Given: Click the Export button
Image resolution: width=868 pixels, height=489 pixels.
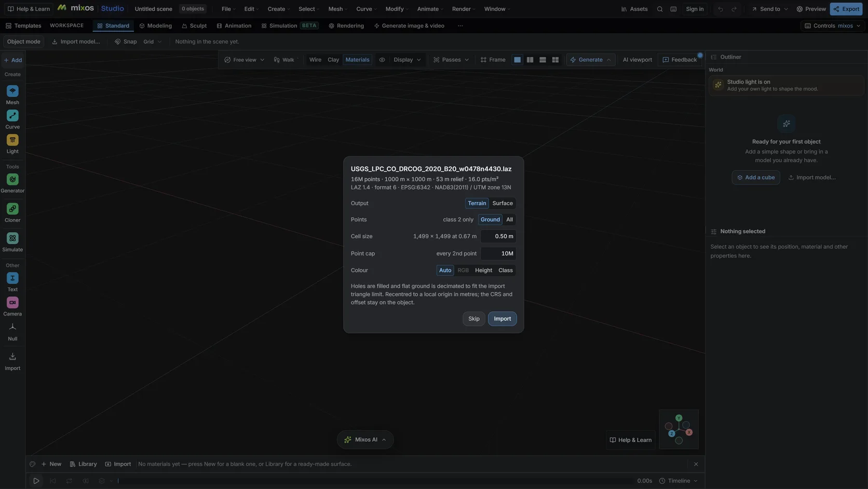Looking at the screenshot, I should tap(846, 9).
